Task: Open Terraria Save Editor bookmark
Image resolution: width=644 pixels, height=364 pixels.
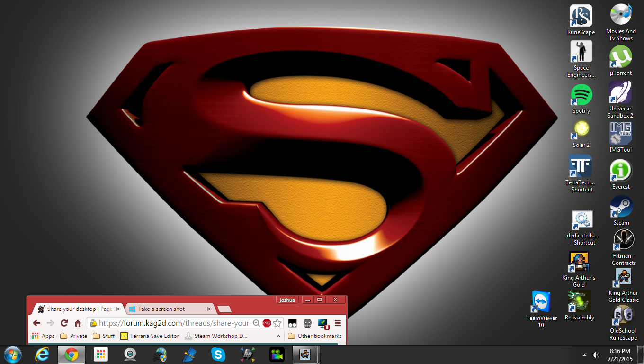Action: point(150,336)
